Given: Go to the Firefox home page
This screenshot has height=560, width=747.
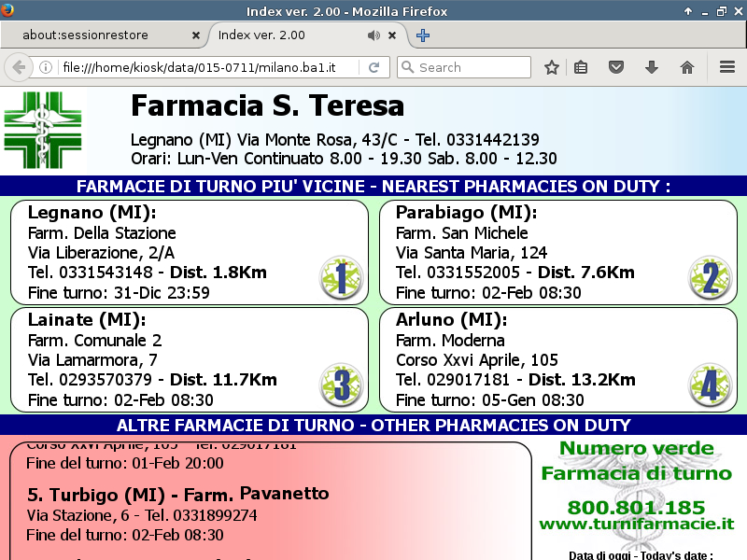Looking at the screenshot, I should pos(687,67).
